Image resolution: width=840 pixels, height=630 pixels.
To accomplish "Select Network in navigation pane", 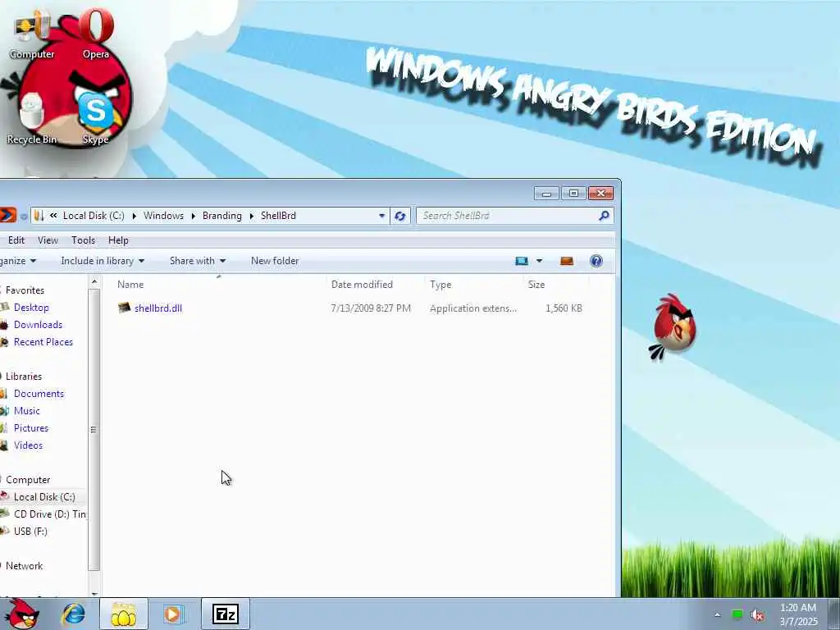I will 24,566.
